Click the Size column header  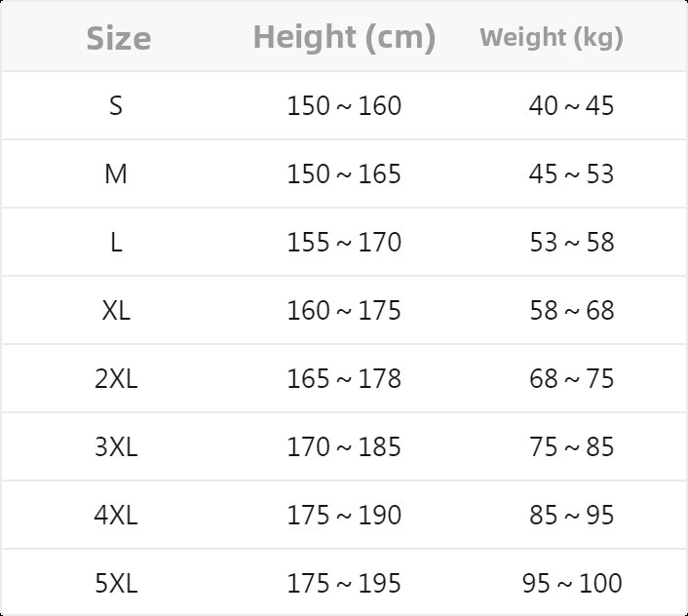pyautogui.click(x=118, y=38)
